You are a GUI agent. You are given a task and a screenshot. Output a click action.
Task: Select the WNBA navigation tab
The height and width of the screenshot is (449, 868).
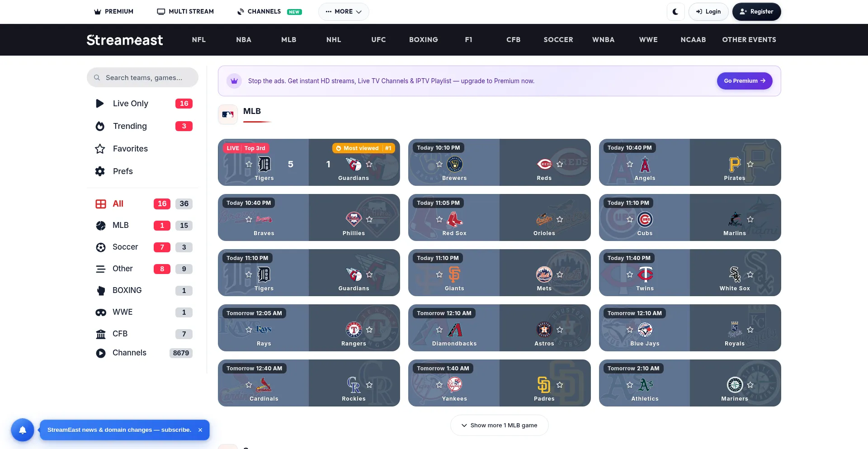[604, 40]
